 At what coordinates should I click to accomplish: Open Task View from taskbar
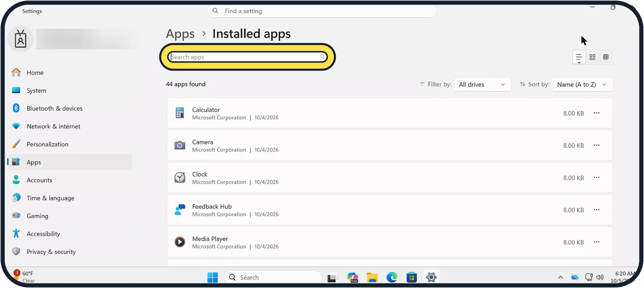coord(332,278)
